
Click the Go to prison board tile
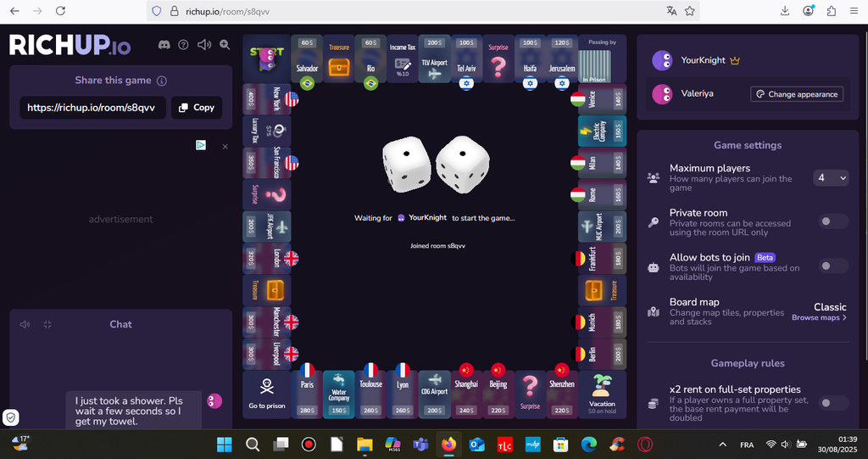[267, 393]
